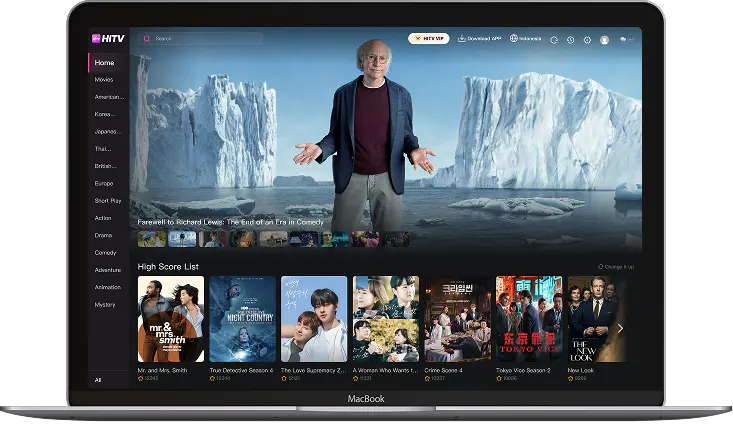The image size is (733, 430).
Task: Open the Thai category in sidebar
Action: 103,149
